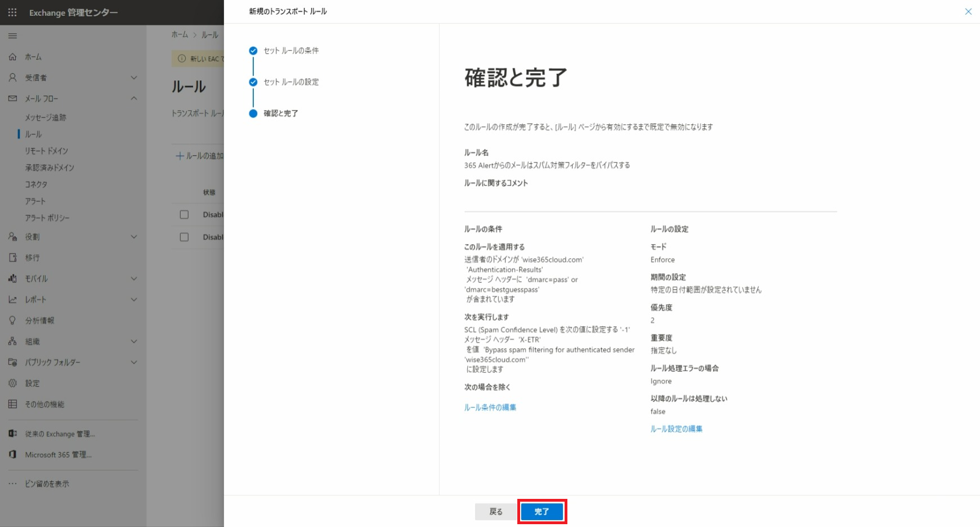
Task: Select リモート ドメイン in the sidebar
Action: 47,151
